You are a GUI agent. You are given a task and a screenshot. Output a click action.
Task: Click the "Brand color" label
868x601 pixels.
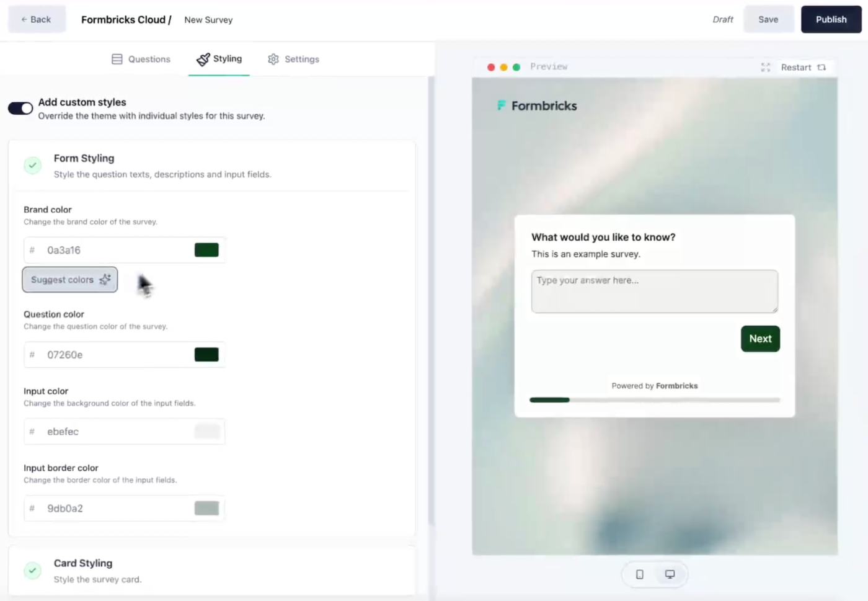pyautogui.click(x=48, y=210)
